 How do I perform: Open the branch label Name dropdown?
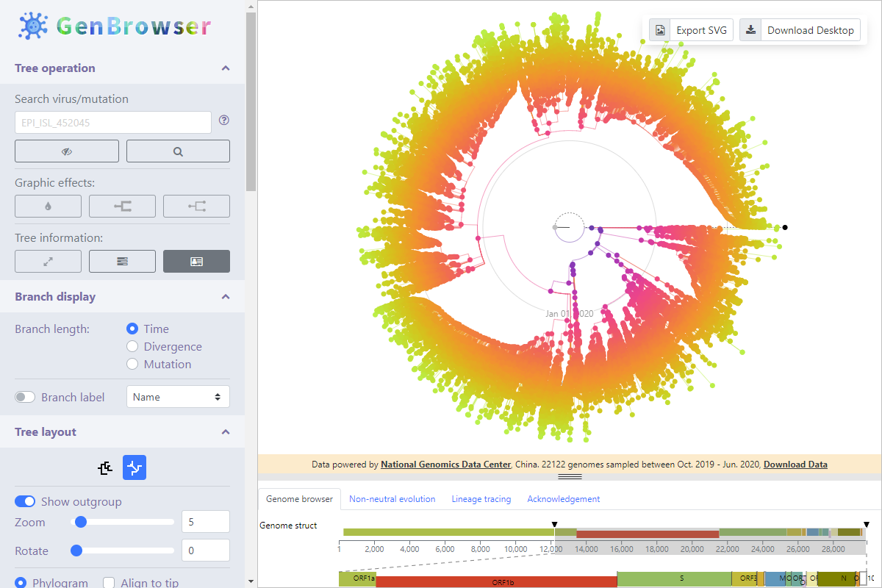point(178,396)
